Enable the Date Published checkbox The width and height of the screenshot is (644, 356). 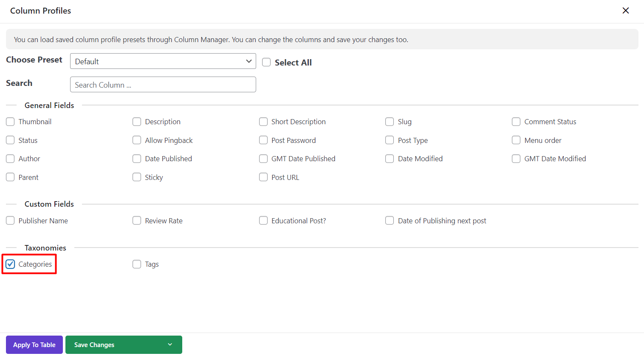137,159
